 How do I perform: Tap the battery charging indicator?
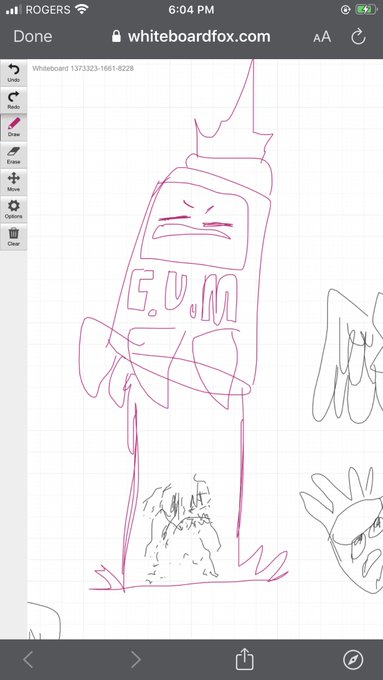point(366,10)
